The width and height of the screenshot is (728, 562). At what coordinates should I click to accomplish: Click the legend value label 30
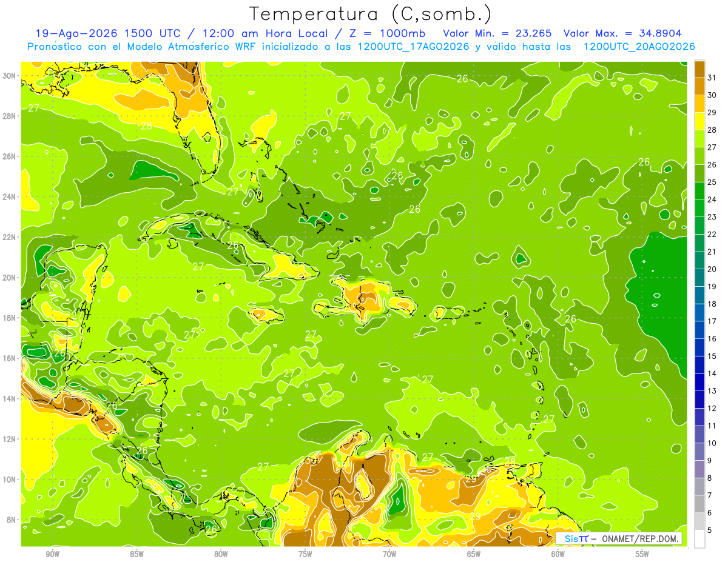[712, 95]
